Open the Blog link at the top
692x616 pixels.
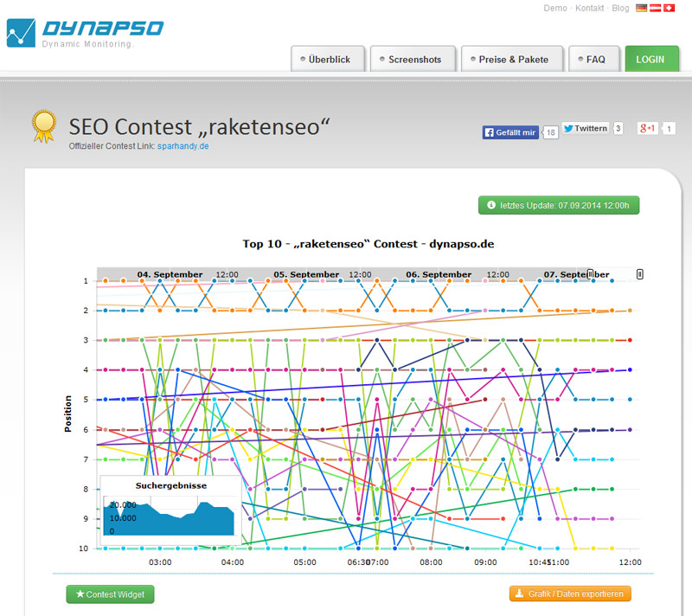point(620,8)
